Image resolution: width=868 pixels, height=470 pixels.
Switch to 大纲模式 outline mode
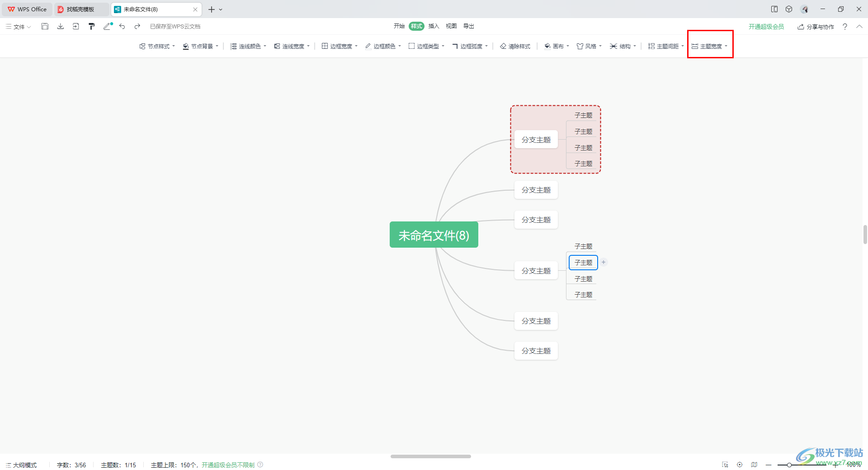21,465
